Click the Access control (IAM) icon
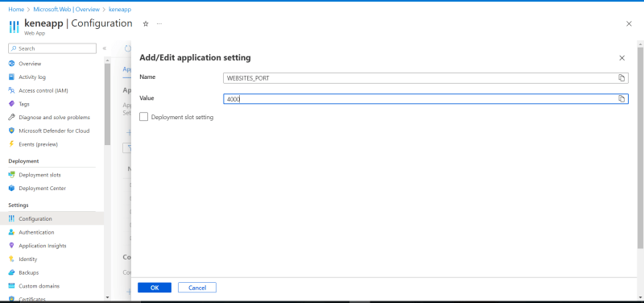The image size is (644, 303). tap(11, 90)
